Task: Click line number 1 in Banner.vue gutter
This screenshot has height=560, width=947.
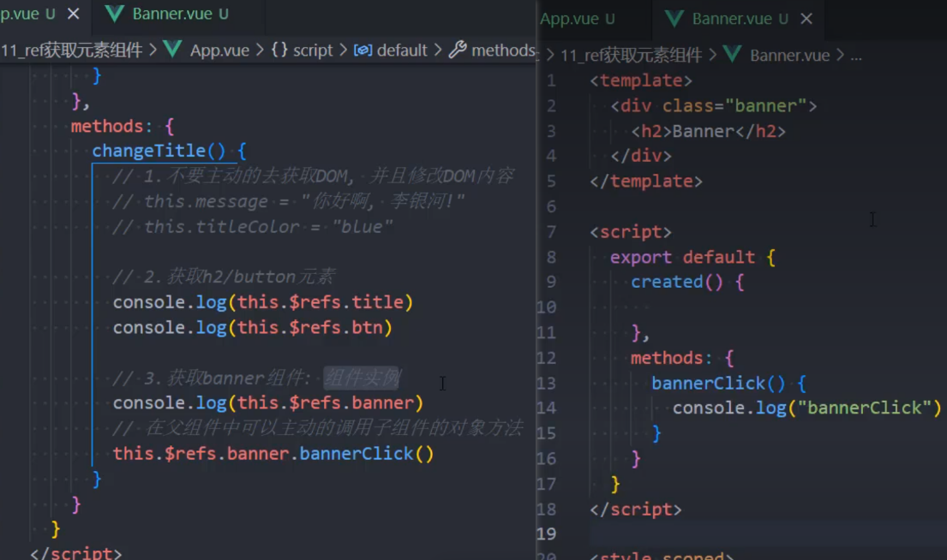Action: 551,80
